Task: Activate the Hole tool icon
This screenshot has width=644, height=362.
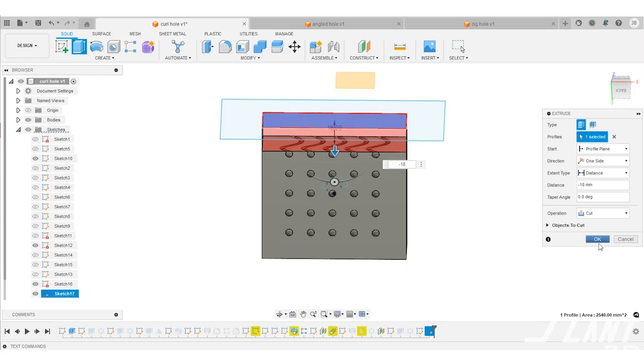Action: (114, 47)
